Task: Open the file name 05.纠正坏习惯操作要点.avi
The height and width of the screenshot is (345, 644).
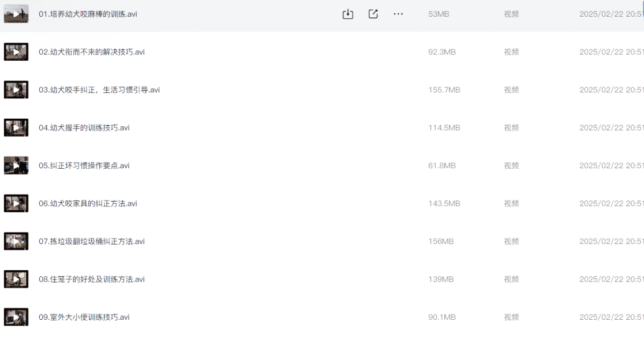Action: 84,166
